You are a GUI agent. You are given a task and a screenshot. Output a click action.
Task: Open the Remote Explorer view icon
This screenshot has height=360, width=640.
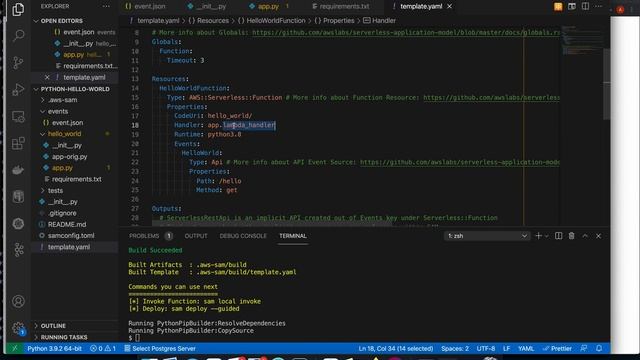tap(18, 117)
